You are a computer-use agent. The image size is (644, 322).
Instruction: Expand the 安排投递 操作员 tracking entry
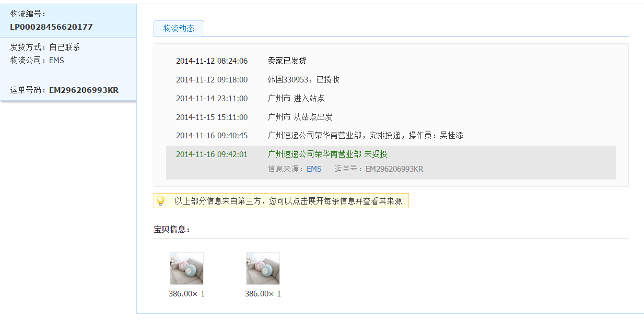[x=365, y=136]
